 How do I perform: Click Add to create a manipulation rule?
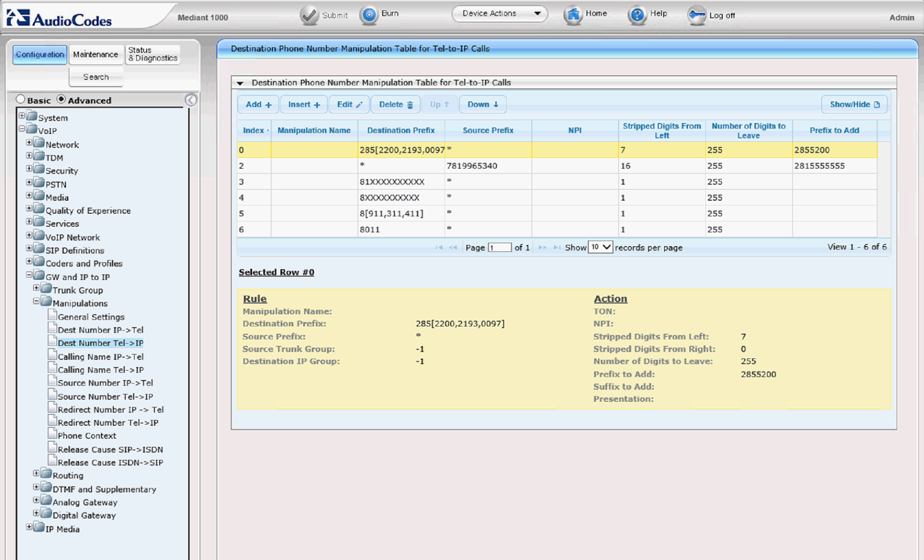tap(258, 104)
